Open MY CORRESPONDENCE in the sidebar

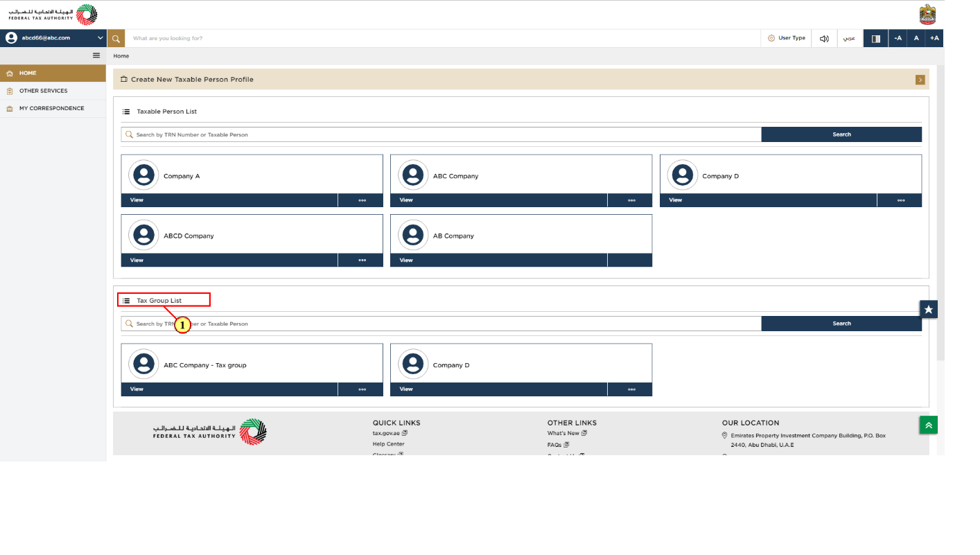pos(53,108)
